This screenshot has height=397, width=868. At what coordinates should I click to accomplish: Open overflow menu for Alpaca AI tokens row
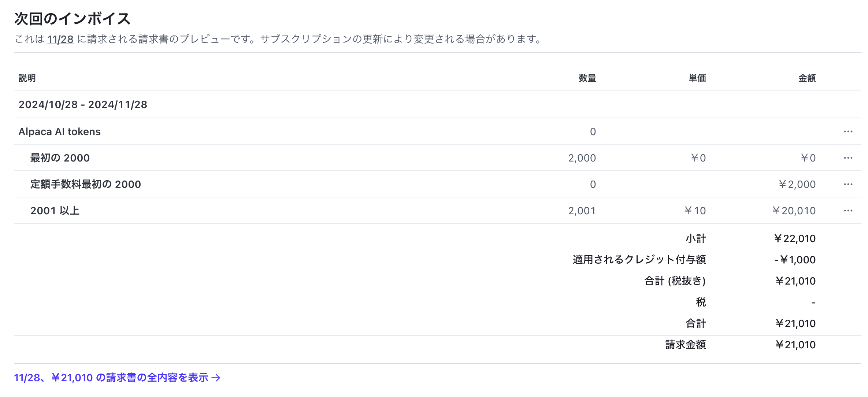click(848, 131)
